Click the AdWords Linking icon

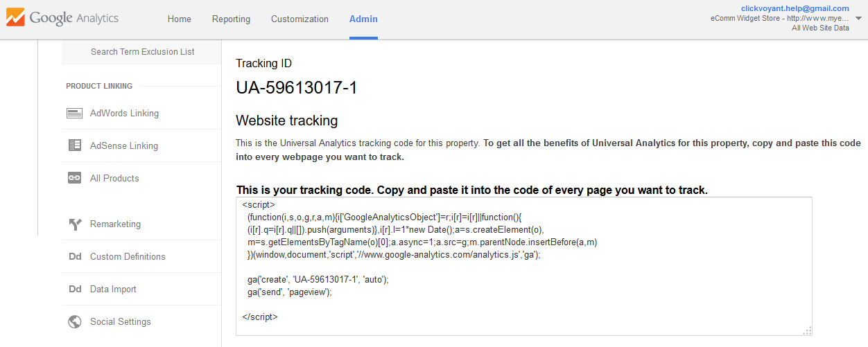click(75, 114)
